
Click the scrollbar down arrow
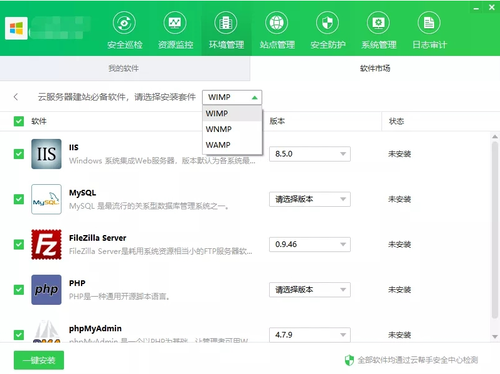495,337
